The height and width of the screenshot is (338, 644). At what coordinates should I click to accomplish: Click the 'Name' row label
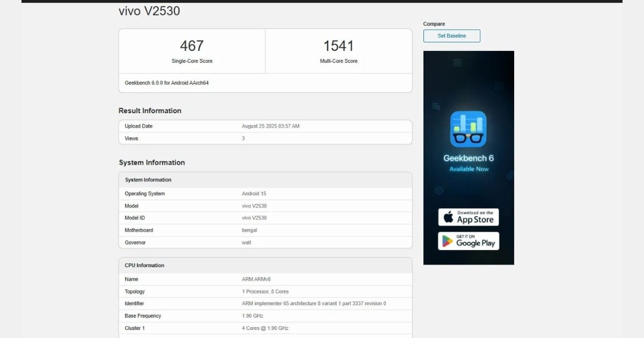(131, 280)
